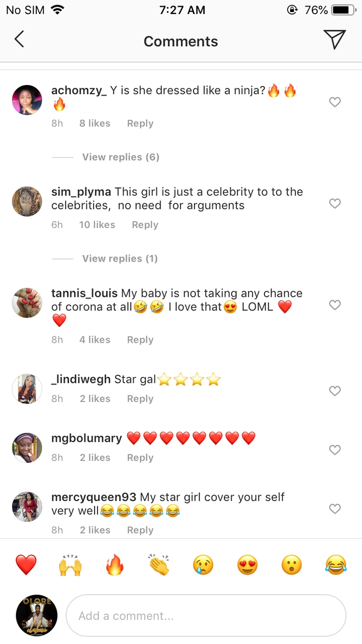Expand the 1 reply under sim_plyma

point(120,259)
